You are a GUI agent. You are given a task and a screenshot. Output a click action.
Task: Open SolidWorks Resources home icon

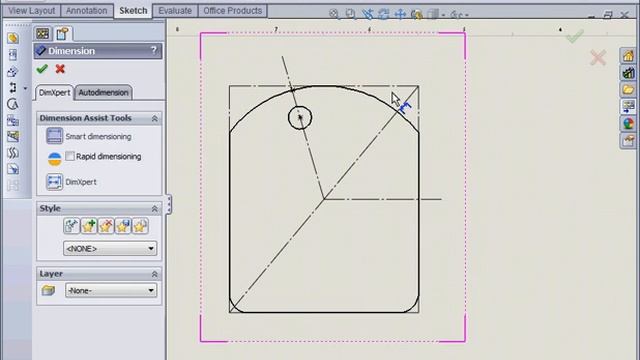(x=628, y=56)
